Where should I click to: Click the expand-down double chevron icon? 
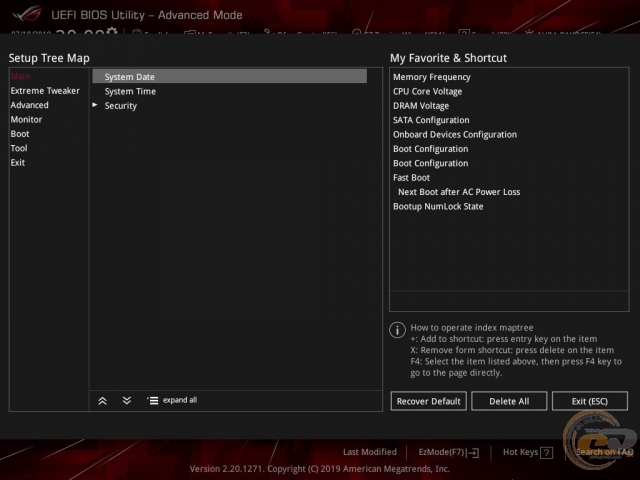[x=127, y=400]
